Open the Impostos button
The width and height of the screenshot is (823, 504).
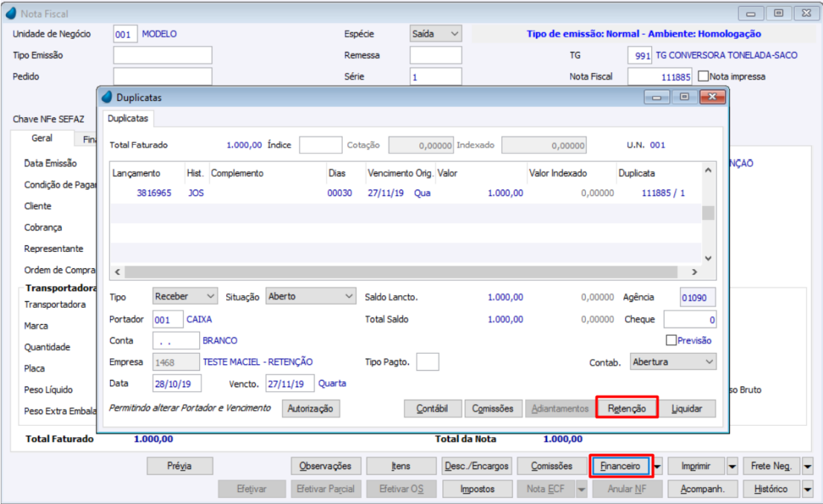coord(477,489)
